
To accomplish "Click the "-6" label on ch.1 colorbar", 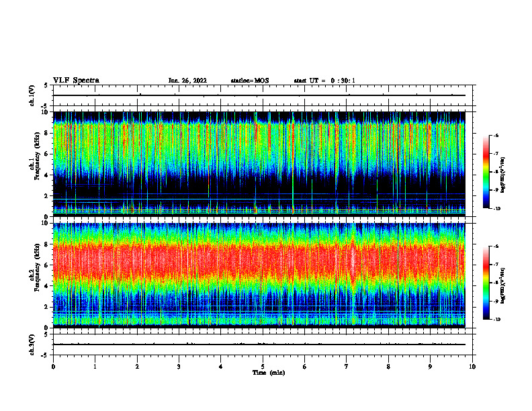I will (496, 136).
